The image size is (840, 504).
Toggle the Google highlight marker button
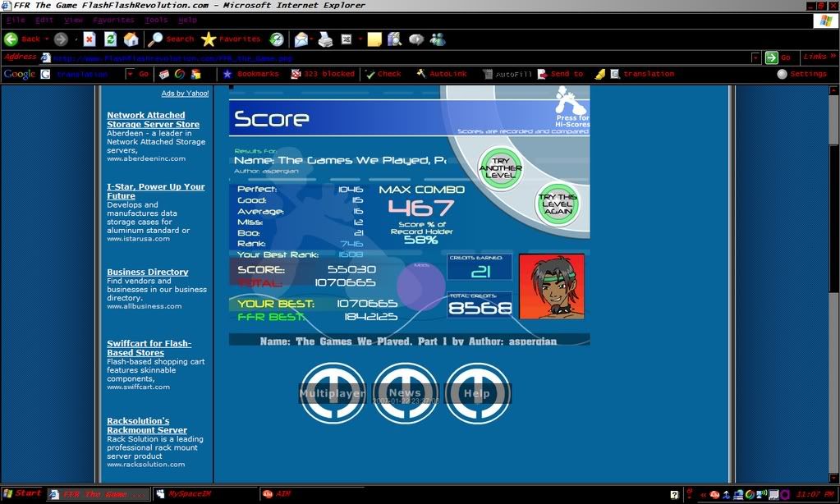[600, 74]
